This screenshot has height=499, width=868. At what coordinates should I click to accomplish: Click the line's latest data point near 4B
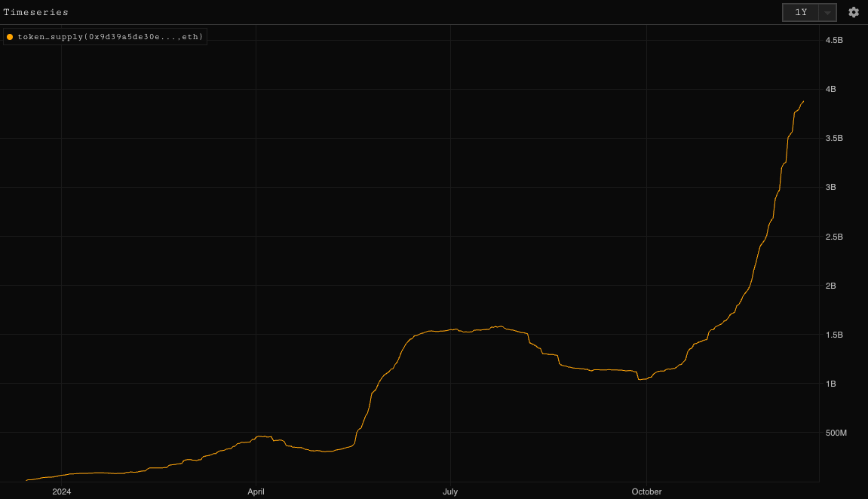(803, 102)
